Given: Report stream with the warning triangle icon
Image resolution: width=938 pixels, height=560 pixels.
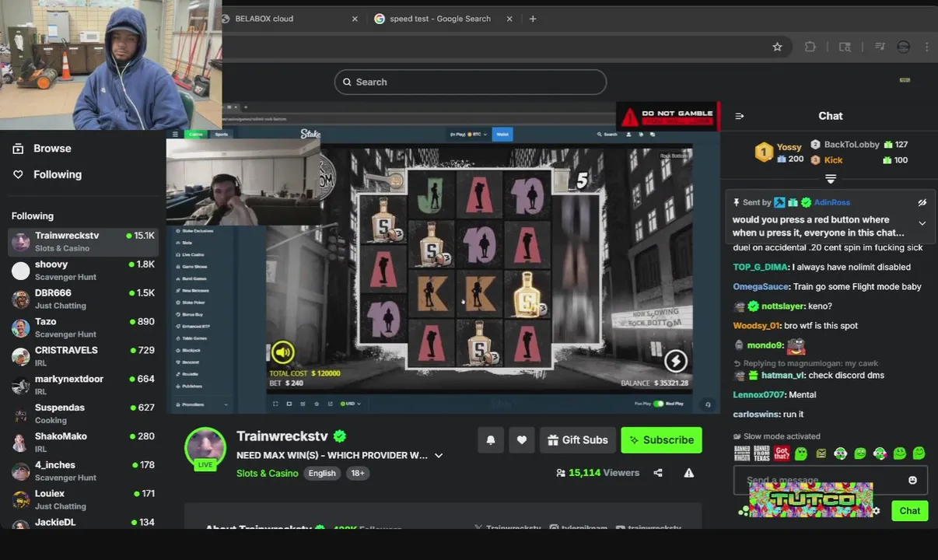Looking at the screenshot, I should (688, 473).
